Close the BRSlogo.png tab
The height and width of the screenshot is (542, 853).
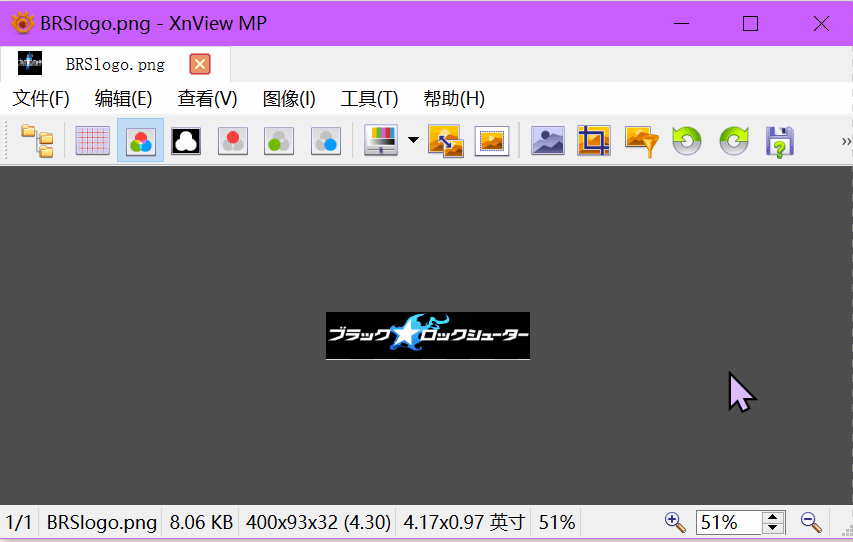pos(200,64)
